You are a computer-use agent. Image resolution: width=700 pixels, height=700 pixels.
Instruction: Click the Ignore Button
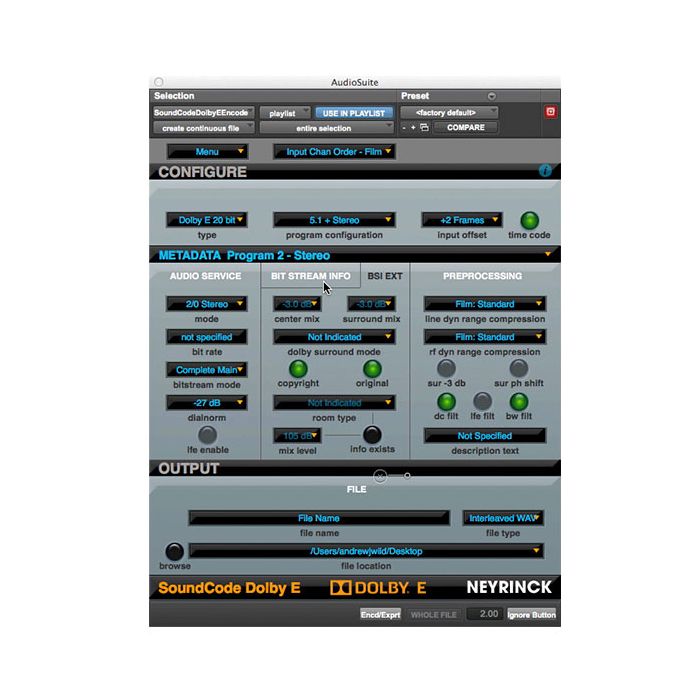coord(531,615)
